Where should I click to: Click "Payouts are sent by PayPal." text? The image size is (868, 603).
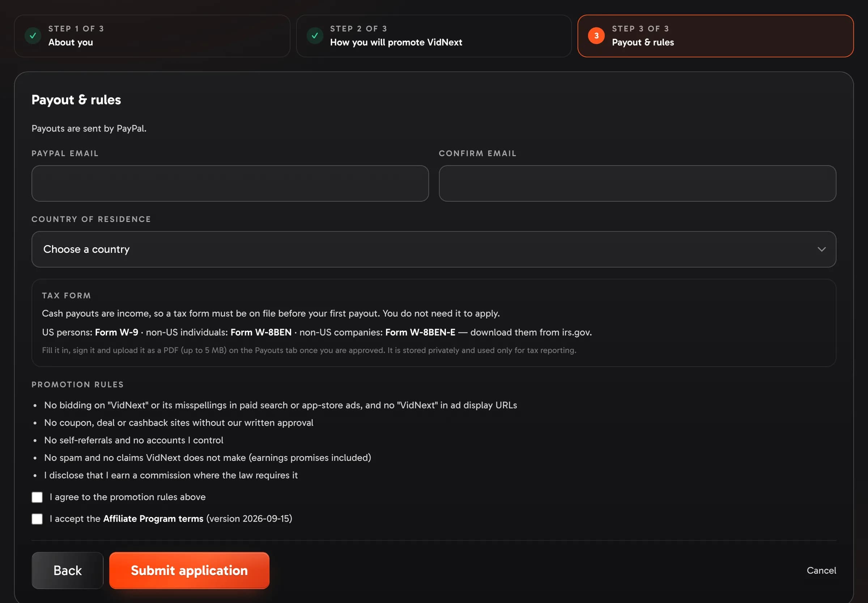point(89,128)
